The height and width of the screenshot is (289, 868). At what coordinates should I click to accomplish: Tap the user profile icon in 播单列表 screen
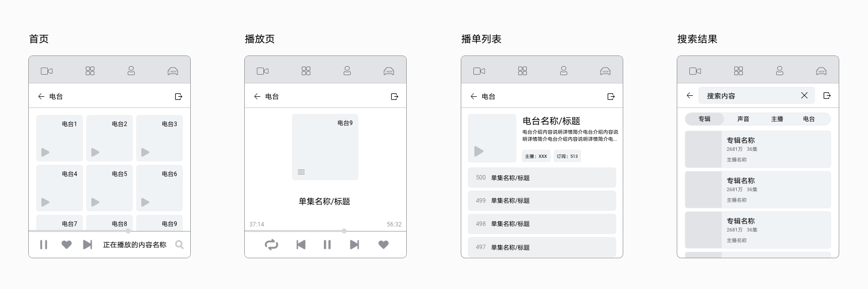click(564, 71)
